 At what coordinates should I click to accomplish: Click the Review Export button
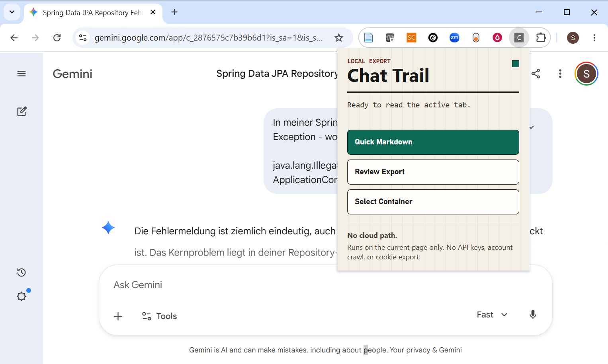click(x=433, y=172)
